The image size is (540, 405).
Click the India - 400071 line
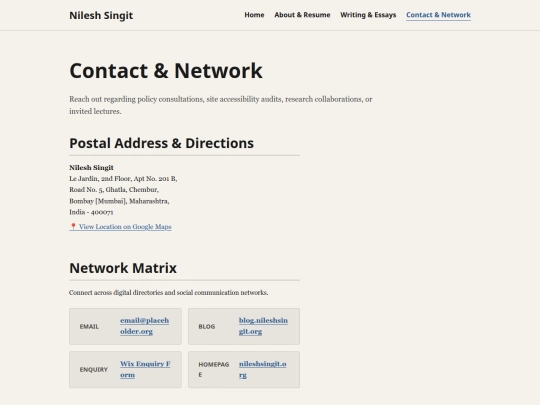[x=91, y=212]
